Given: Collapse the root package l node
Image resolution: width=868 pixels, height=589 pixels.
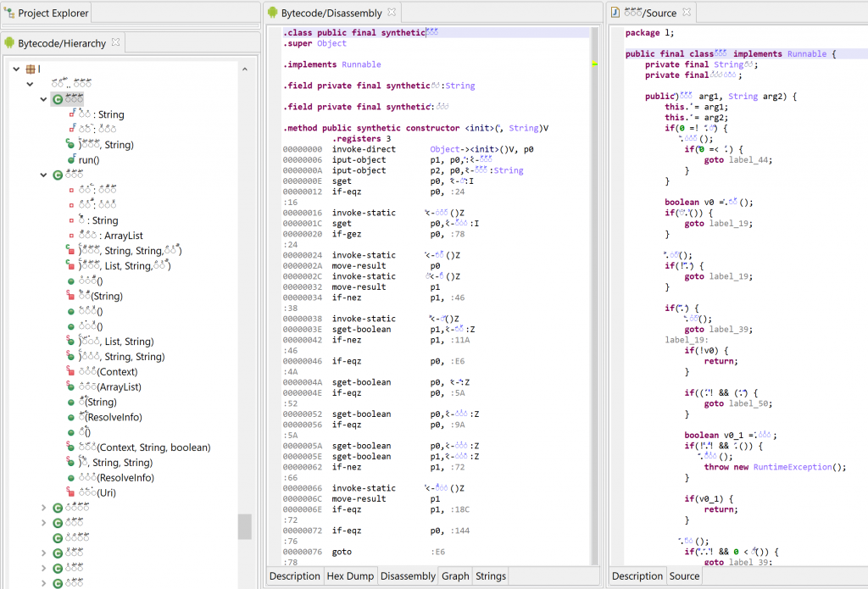Looking at the screenshot, I should pos(16,69).
